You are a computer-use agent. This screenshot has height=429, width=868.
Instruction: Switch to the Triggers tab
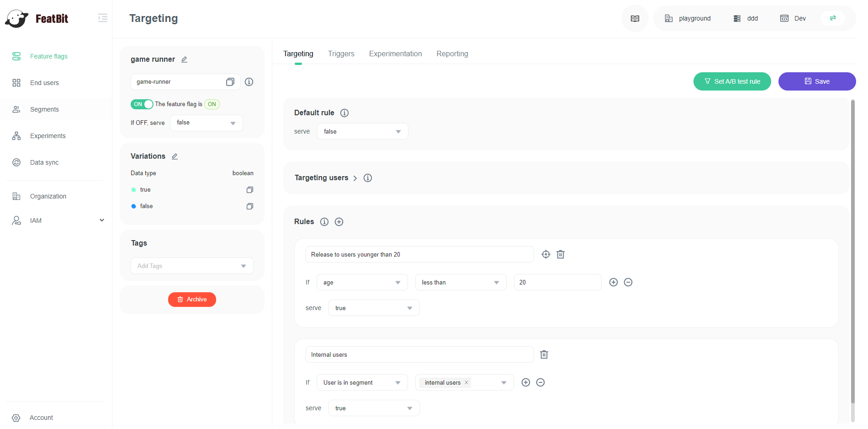coord(341,54)
